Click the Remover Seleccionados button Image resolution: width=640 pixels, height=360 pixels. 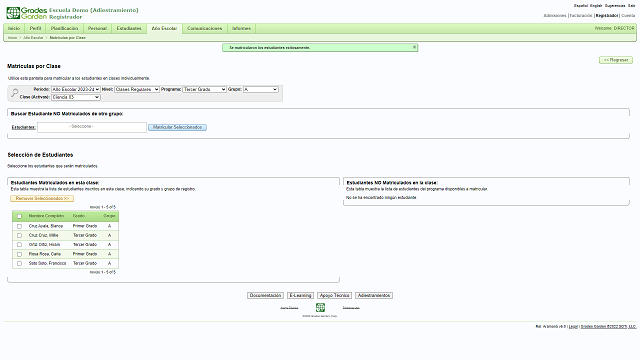pos(42,198)
